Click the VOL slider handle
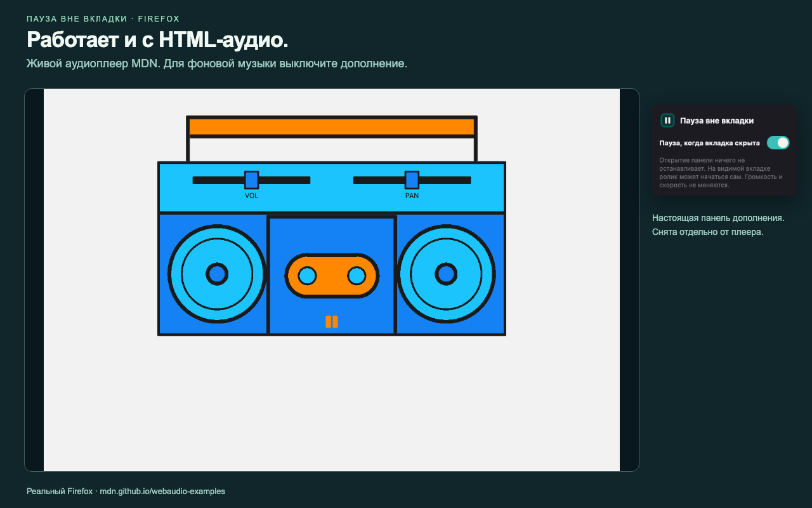 click(252, 180)
